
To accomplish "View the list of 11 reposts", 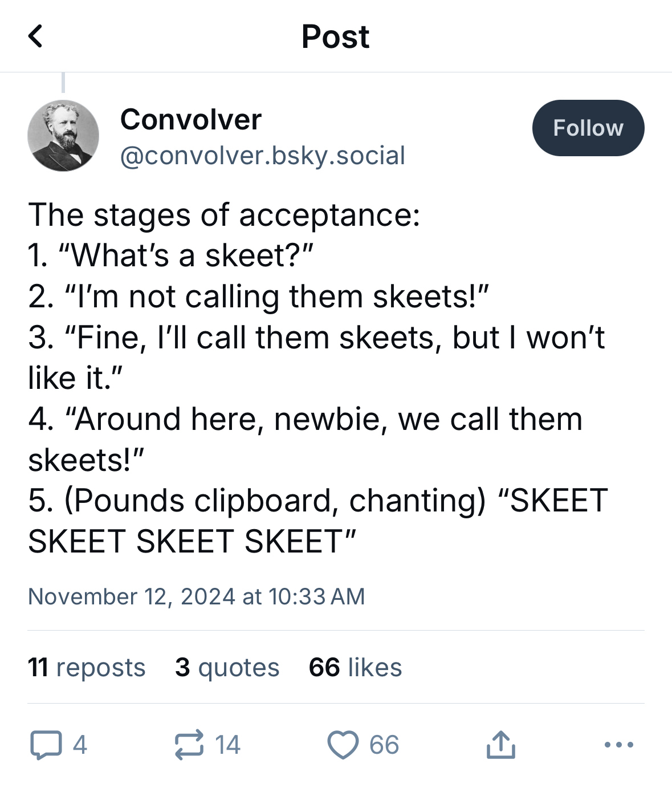I will (x=87, y=667).
